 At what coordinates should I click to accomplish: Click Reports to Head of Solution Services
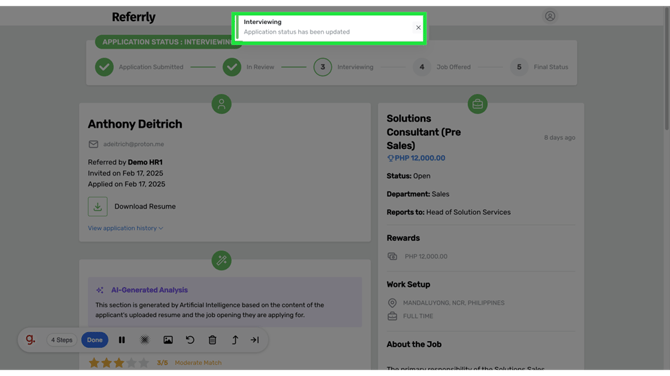(449, 212)
